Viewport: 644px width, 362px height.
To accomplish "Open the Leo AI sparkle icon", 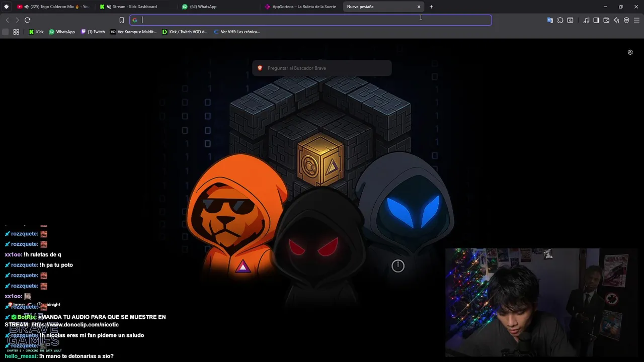I will tap(616, 20).
